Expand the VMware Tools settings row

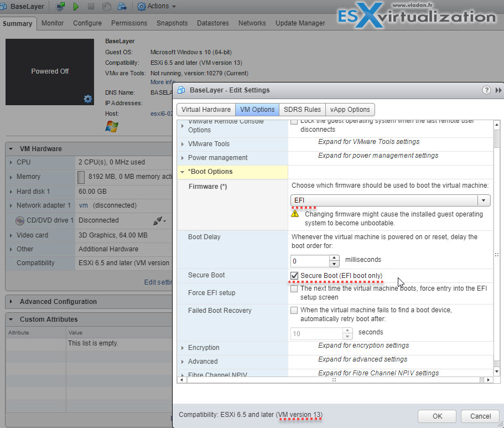[182, 144]
